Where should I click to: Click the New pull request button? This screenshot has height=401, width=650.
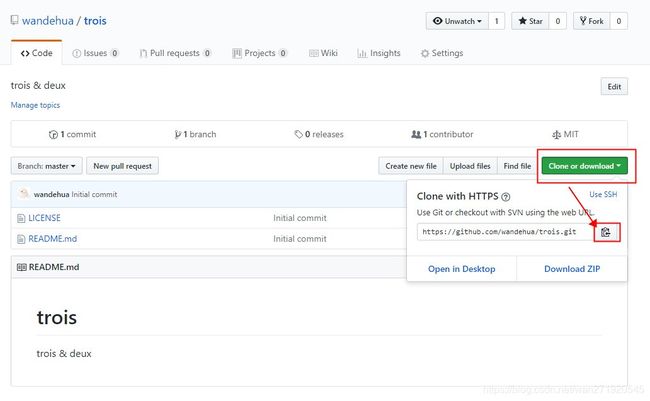[x=122, y=165]
